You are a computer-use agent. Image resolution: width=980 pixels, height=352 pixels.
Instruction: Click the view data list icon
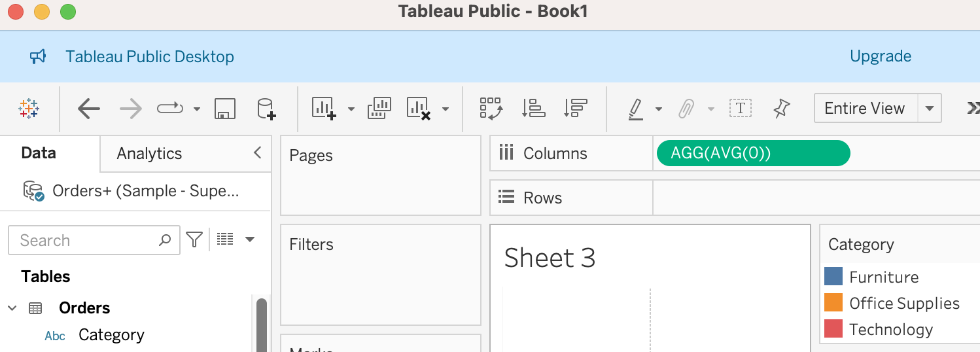[x=225, y=239]
